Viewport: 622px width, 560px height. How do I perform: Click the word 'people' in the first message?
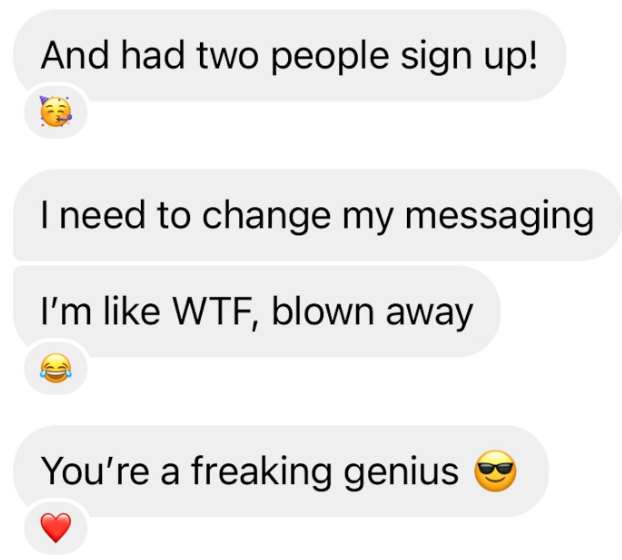(x=330, y=58)
